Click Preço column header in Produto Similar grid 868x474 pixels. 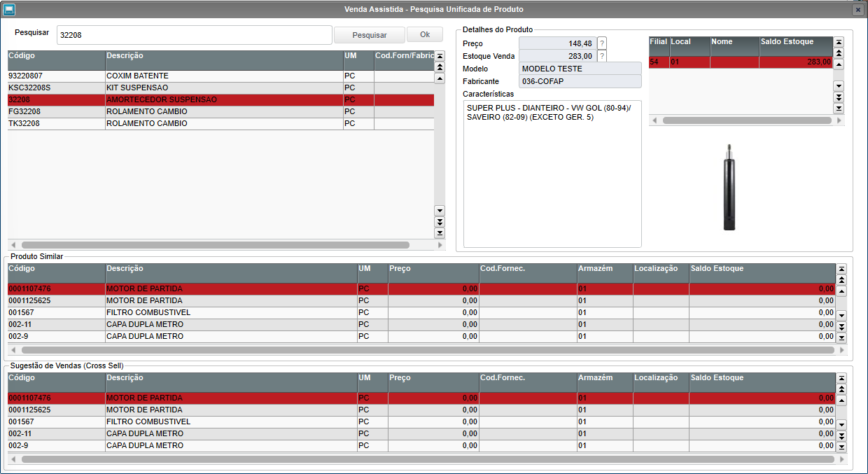click(433, 273)
